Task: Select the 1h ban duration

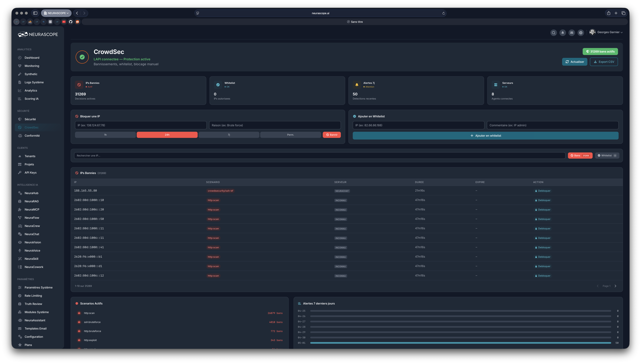Action: coord(105,135)
